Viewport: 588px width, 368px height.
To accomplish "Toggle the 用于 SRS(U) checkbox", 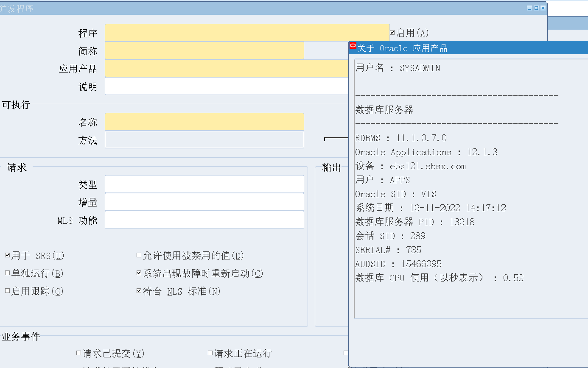I will point(7,255).
